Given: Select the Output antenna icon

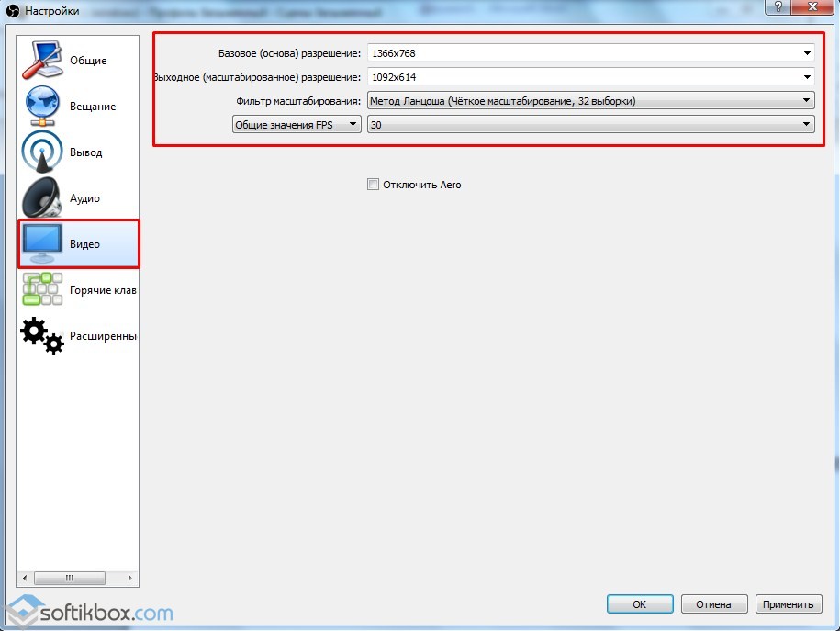Looking at the screenshot, I should (42, 152).
